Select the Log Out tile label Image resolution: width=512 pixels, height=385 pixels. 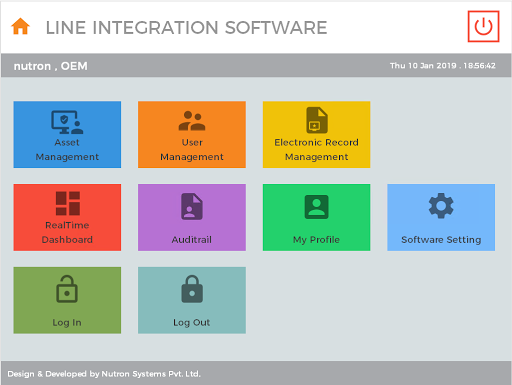tap(192, 323)
